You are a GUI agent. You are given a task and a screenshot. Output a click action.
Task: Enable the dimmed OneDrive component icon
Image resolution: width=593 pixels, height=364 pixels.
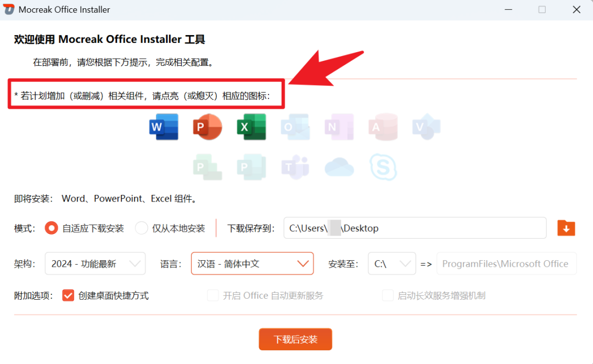339,167
